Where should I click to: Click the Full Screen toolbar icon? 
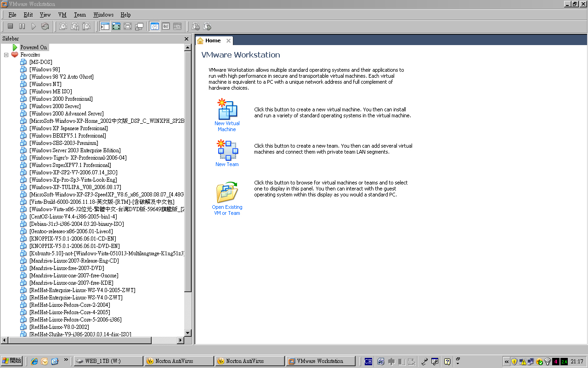coord(128,27)
